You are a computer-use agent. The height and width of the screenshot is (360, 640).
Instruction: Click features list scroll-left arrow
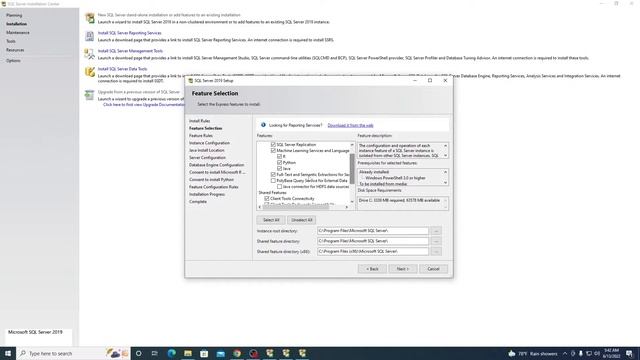260,207
